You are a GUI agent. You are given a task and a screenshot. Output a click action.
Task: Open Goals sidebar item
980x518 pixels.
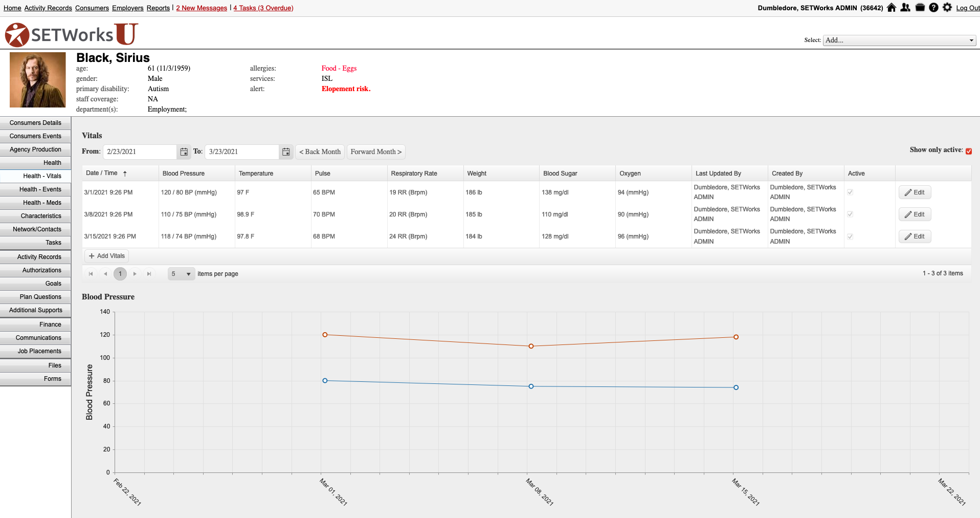pyautogui.click(x=35, y=284)
